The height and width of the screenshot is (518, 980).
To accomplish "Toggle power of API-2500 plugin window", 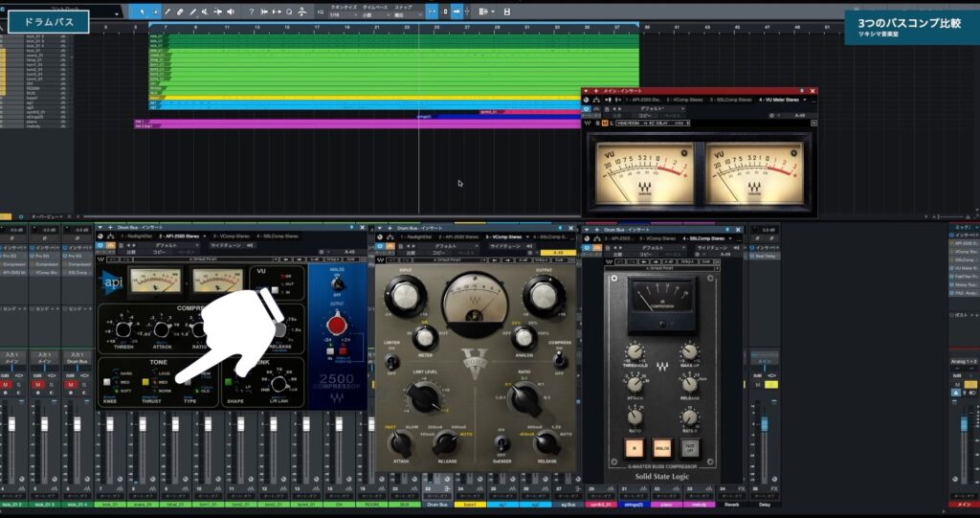I will click(100, 246).
